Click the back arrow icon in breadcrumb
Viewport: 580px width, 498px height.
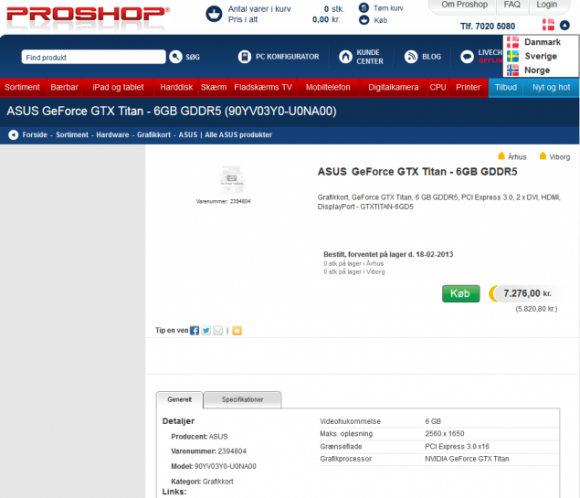(x=13, y=135)
